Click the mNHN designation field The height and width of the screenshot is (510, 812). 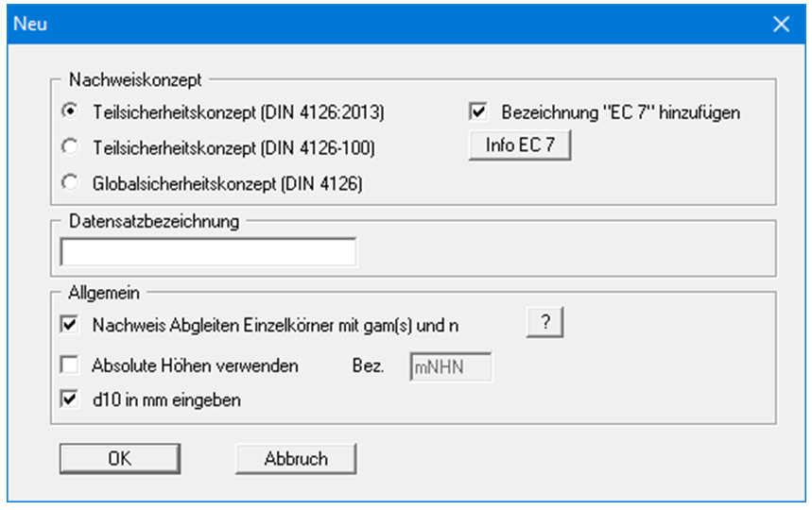[451, 366]
